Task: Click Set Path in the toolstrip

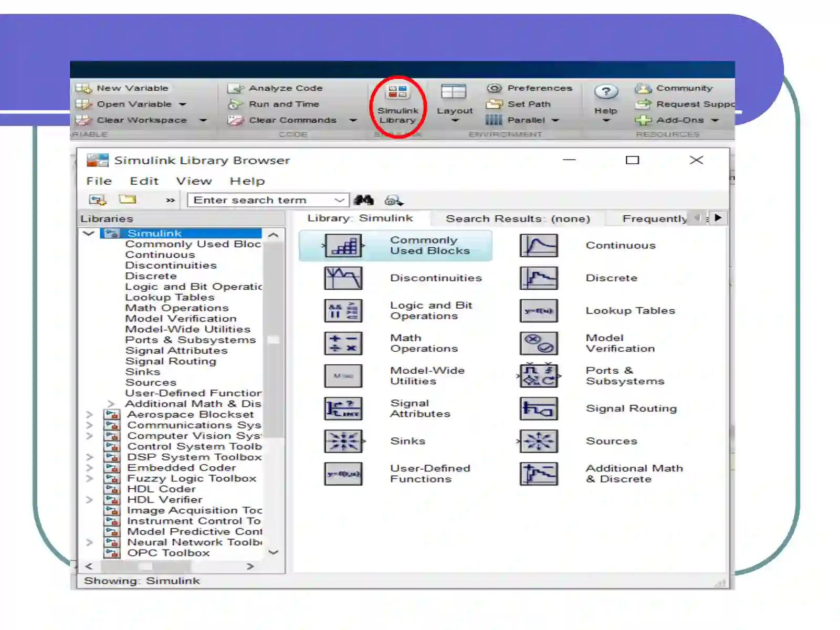Action: coord(519,104)
